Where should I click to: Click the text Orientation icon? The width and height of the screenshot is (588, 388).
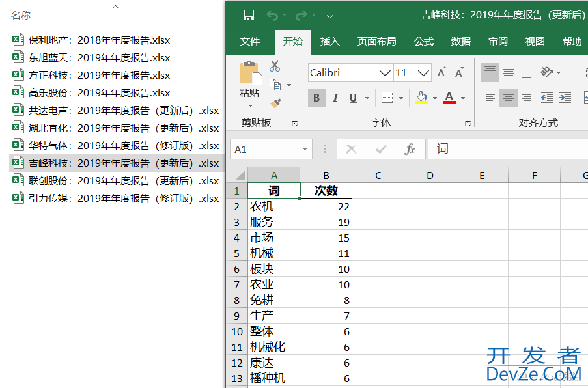click(547, 72)
